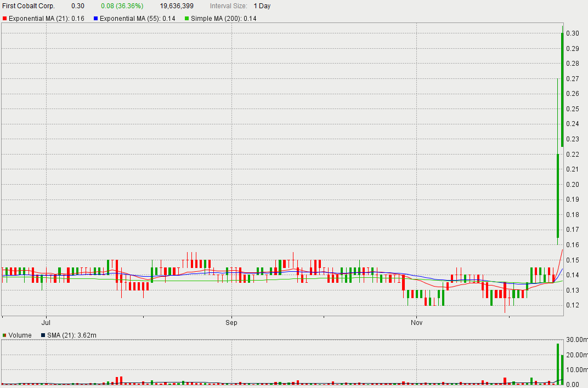
Task: Click the Jul date axis label
Action: click(x=46, y=322)
